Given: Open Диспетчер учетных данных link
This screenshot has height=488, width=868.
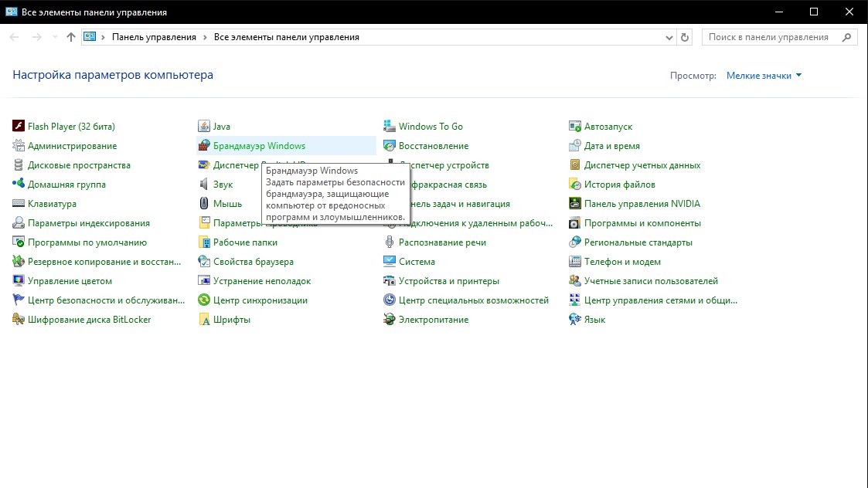Looking at the screenshot, I should [642, 165].
